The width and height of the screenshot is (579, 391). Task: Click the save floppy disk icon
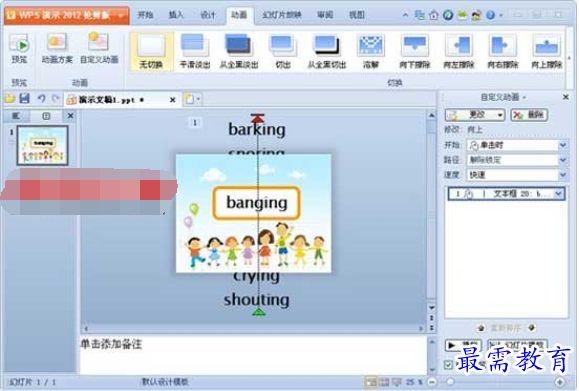pyautogui.click(x=25, y=99)
